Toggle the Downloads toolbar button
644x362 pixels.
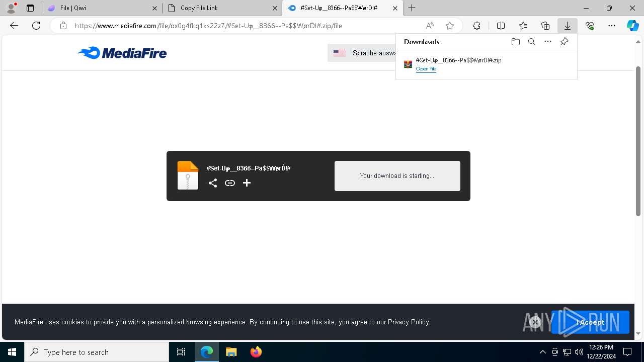click(567, 26)
